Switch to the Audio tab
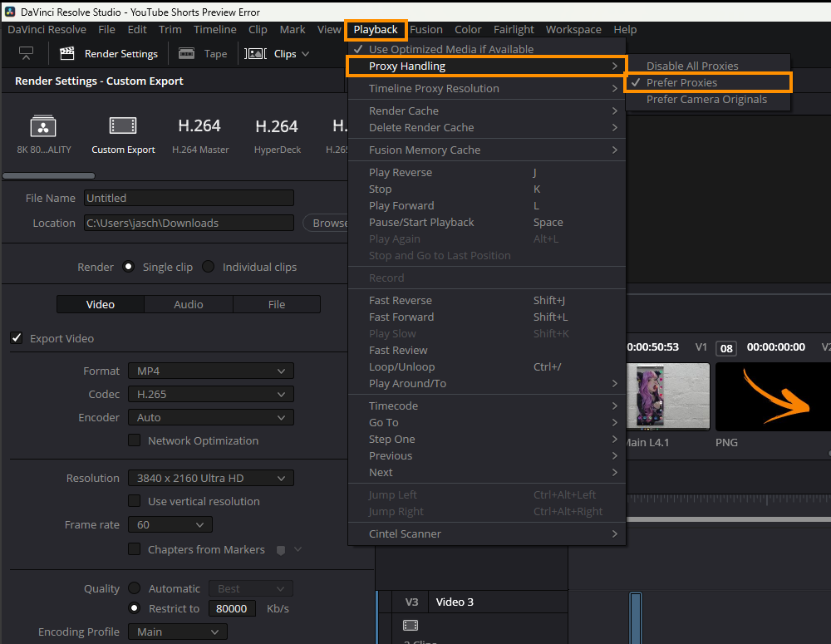This screenshot has width=831, height=644. coord(189,304)
